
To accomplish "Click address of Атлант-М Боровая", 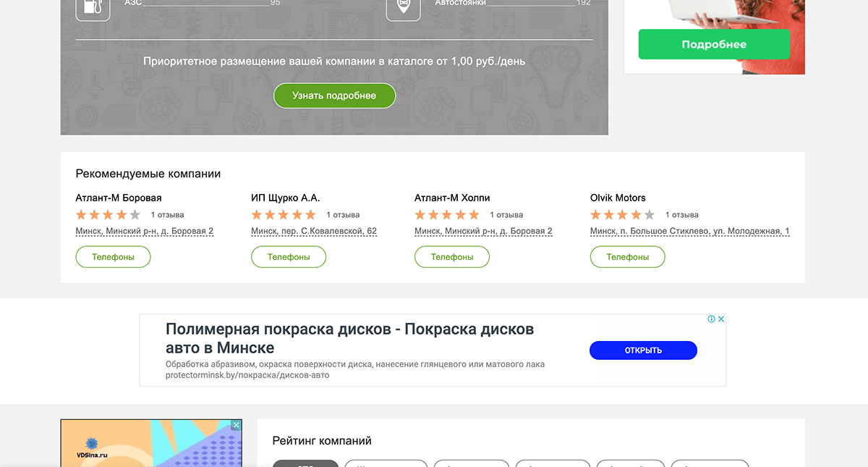I will coord(145,232).
